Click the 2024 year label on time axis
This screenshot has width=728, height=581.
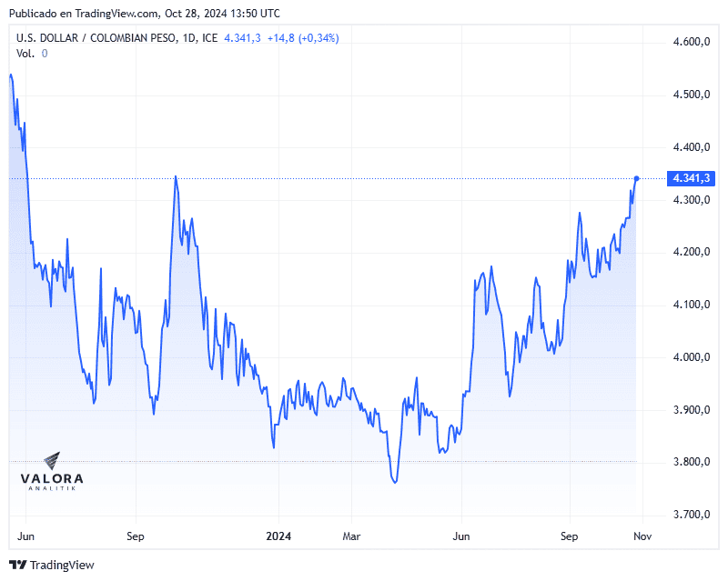tap(278, 536)
